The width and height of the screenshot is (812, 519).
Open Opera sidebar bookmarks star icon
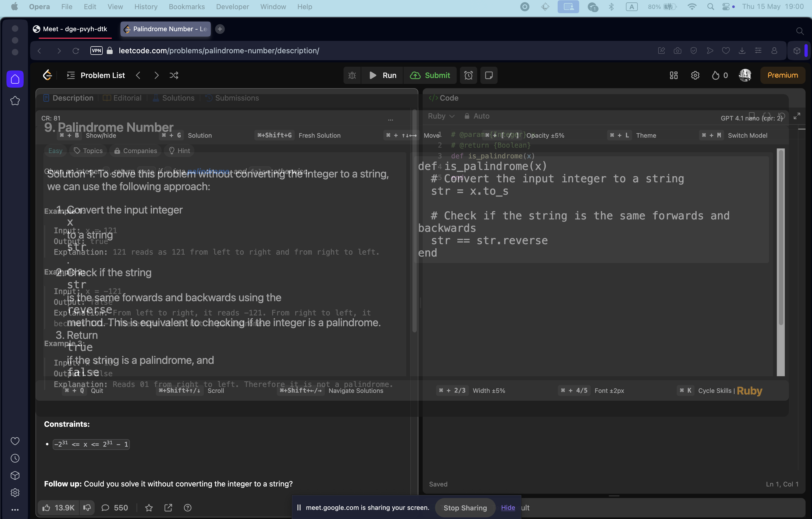[15, 101]
